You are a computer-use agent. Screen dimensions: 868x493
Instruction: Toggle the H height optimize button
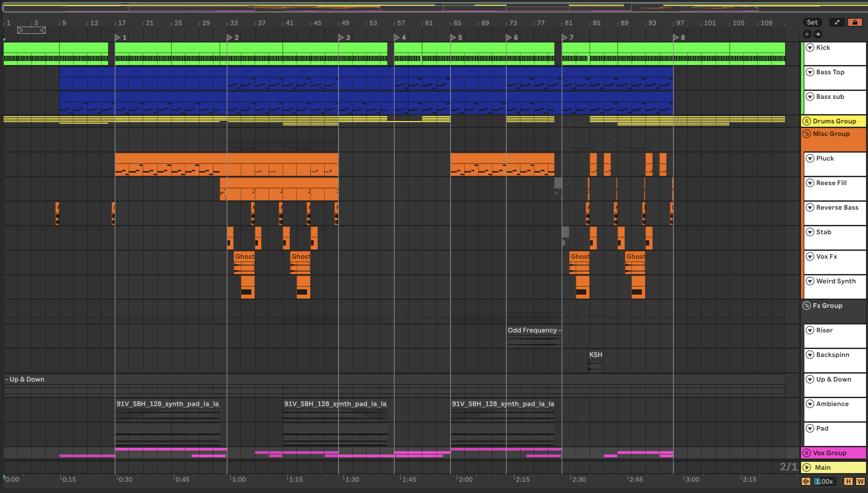pyautogui.click(x=848, y=481)
